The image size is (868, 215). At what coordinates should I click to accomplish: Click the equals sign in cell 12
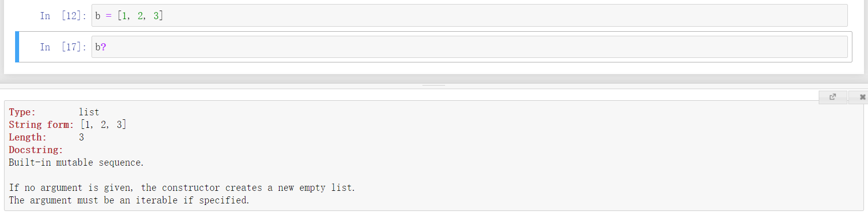pyautogui.click(x=109, y=16)
